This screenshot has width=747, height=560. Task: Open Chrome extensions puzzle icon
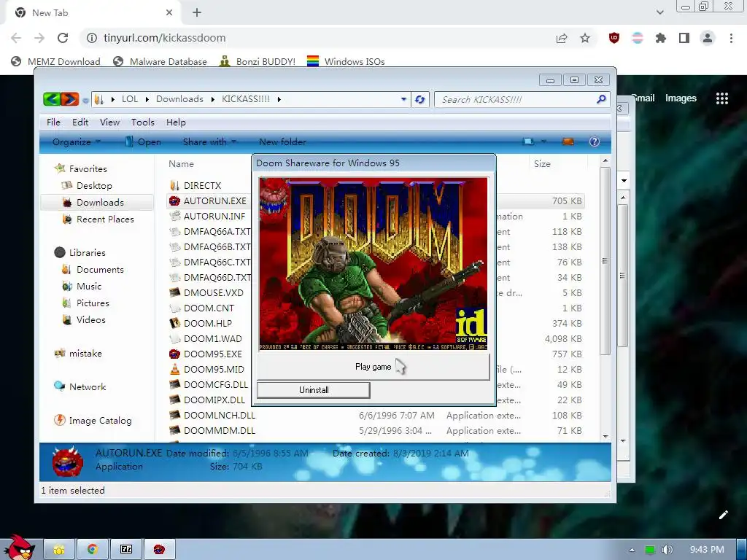coord(661,38)
